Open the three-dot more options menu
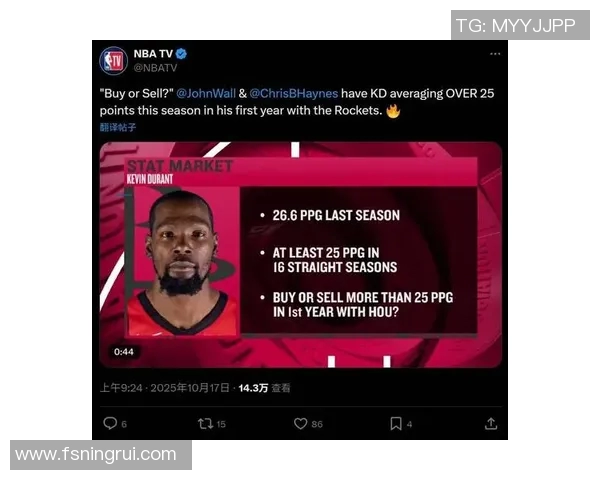Viewport: 600px width, 480px height. [495, 54]
